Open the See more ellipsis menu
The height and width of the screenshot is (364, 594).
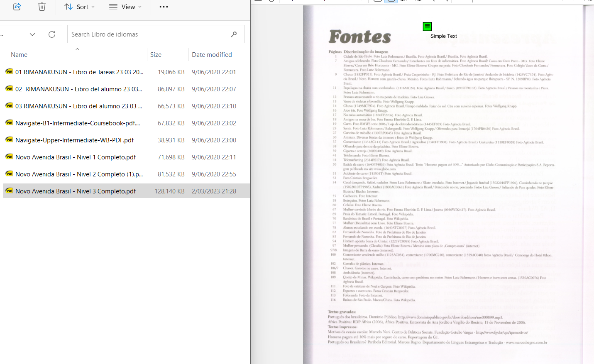[x=163, y=7]
